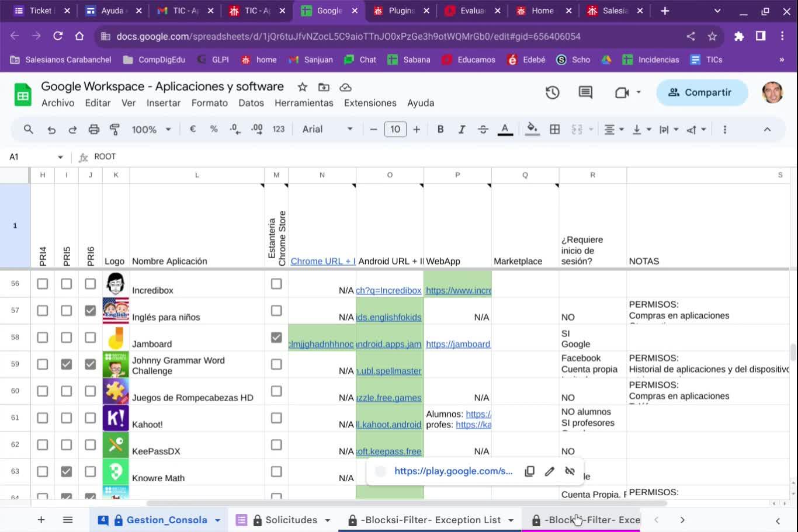Click the print icon in toolbar
This screenshot has height=532, width=798.
[93, 129]
